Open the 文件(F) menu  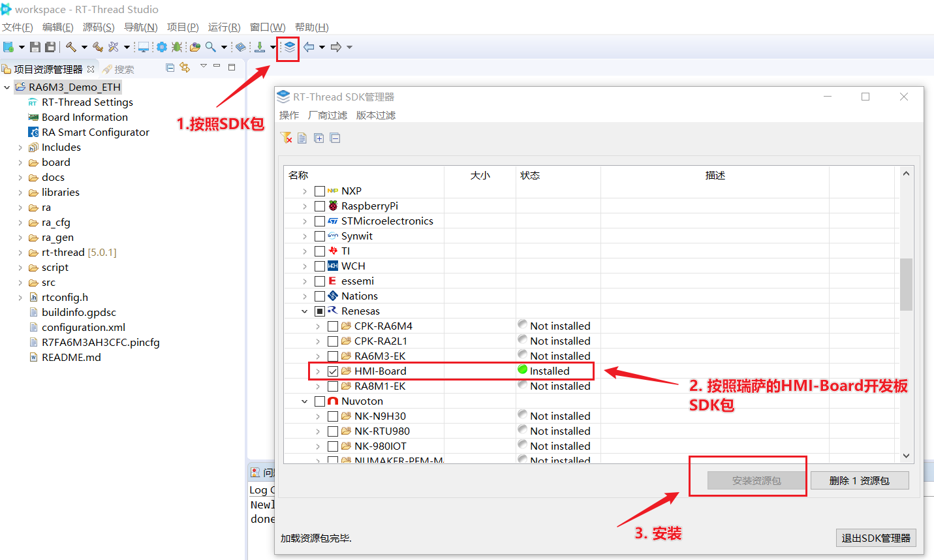(x=18, y=27)
